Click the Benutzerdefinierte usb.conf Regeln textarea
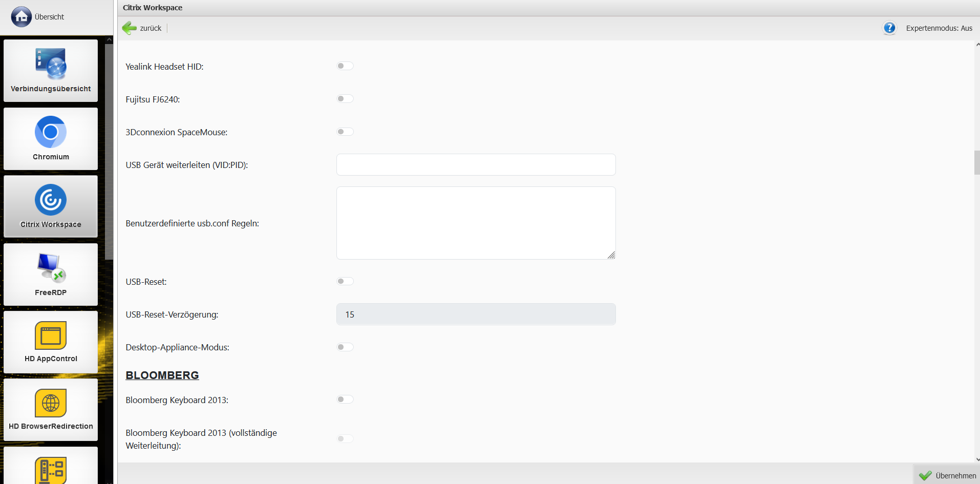980x484 pixels. click(x=476, y=223)
